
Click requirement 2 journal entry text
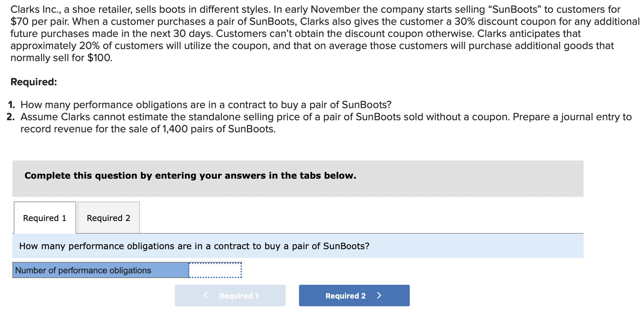pyautogui.click(x=326, y=123)
